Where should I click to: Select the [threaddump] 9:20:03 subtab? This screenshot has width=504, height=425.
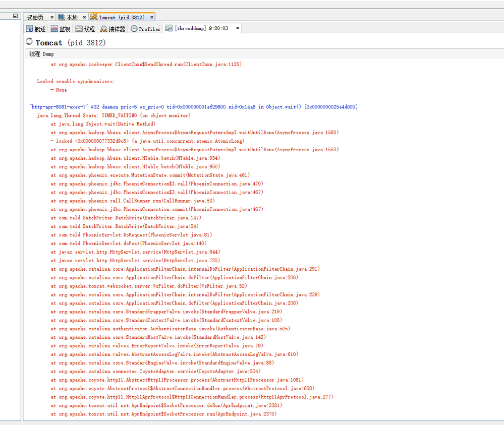coord(201,28)
